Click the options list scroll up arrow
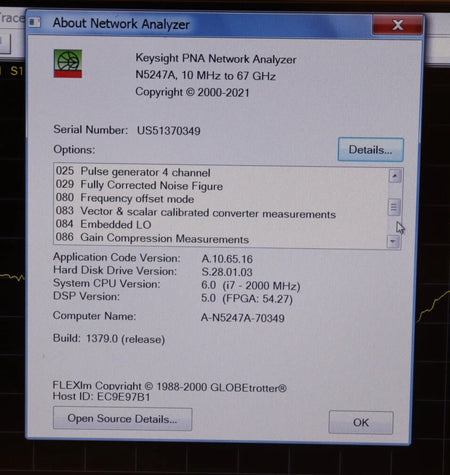 click(395, 176)
